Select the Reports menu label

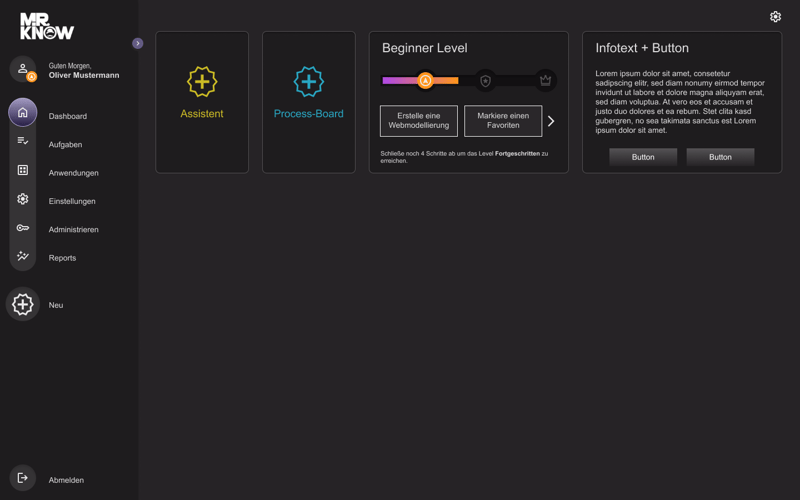[x=62, y=258]
